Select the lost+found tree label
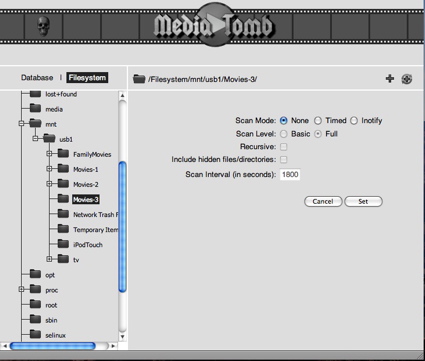The height and width of the screenshot is (361, 425). coord(61,94)
